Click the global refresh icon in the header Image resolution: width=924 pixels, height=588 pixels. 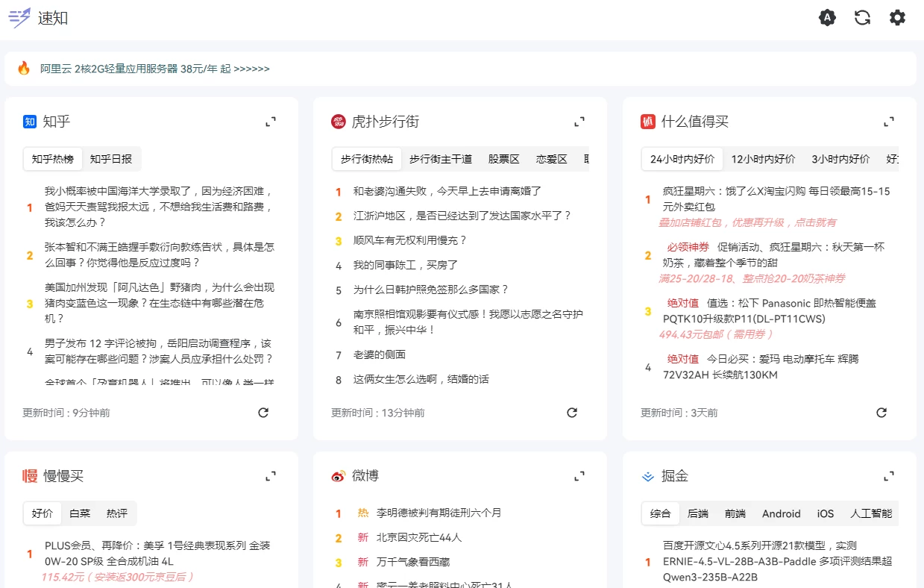[x=862, y=17]
